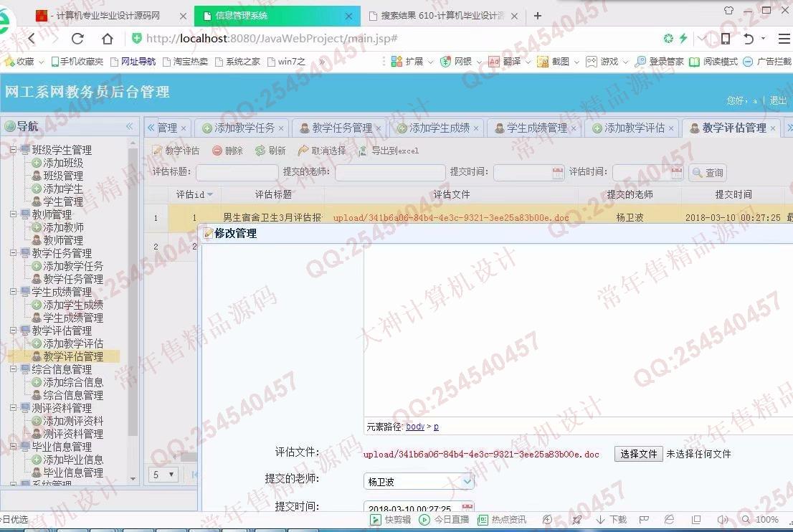Open 测评资料管理 leaf under 测评资料管理

tap(73, 434)
